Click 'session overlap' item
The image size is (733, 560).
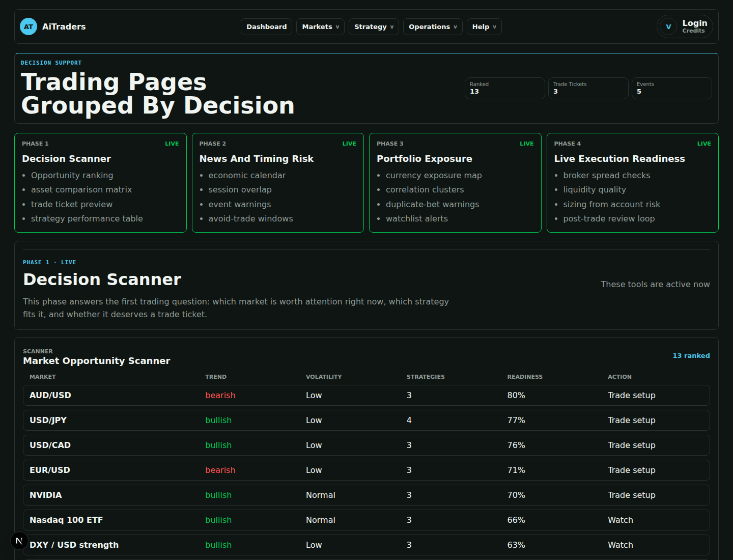[240, 189]
